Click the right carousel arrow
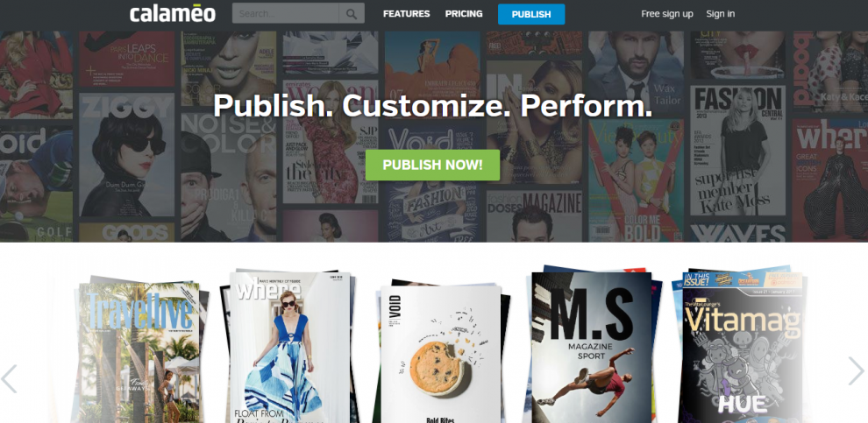This screenshot has height=423, width=868. coord(856,370)
